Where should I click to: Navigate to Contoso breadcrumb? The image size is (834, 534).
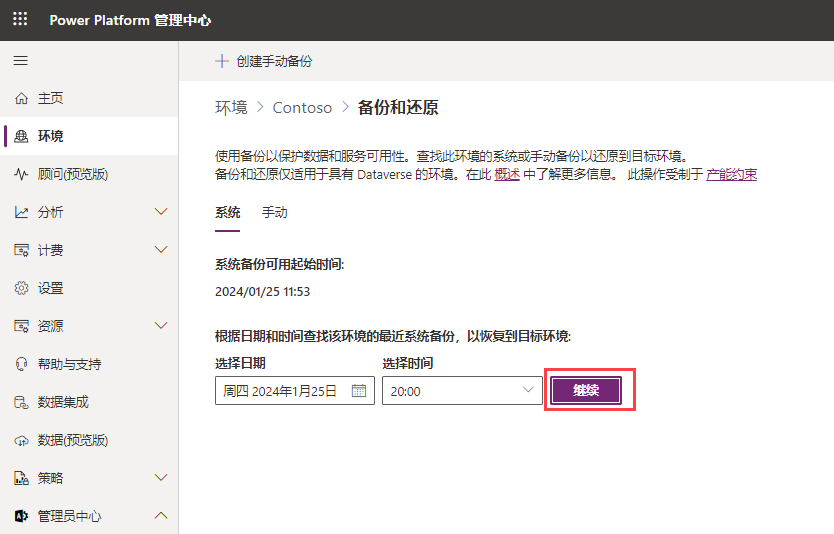302,107
